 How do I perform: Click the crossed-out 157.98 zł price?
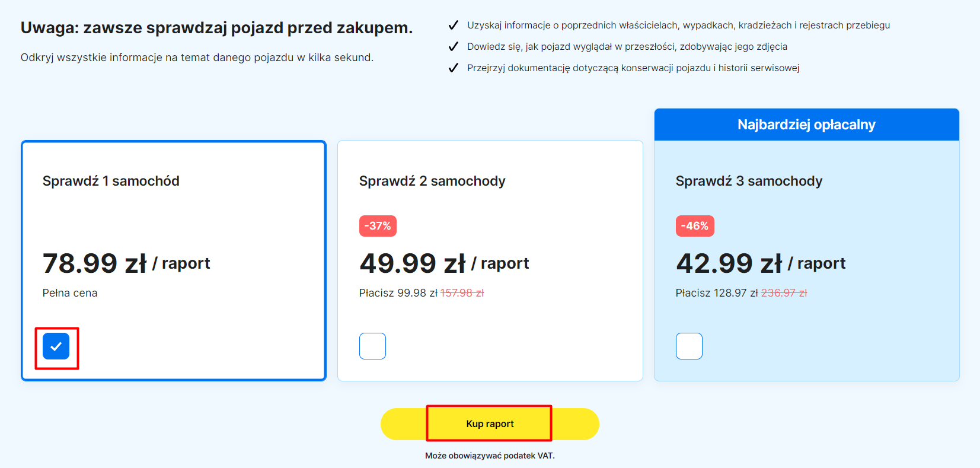tap(462, 293)
